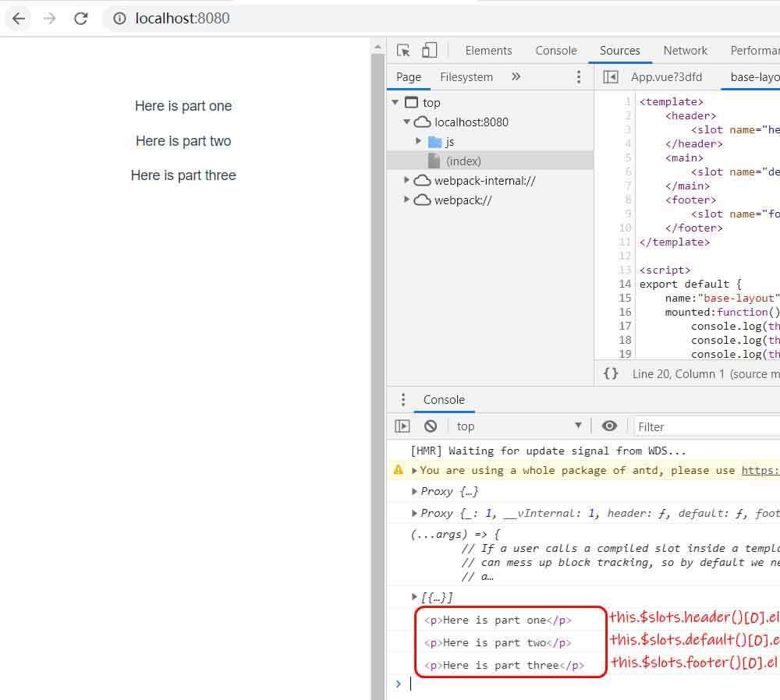Open the drawer three-dot menu beside Console
The height and width of the screenshot is (700, 780).
[402, 400]
